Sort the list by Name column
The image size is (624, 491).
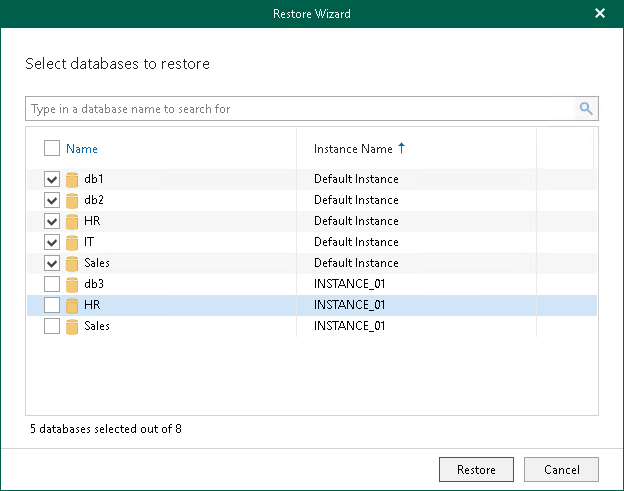(82, 149)
